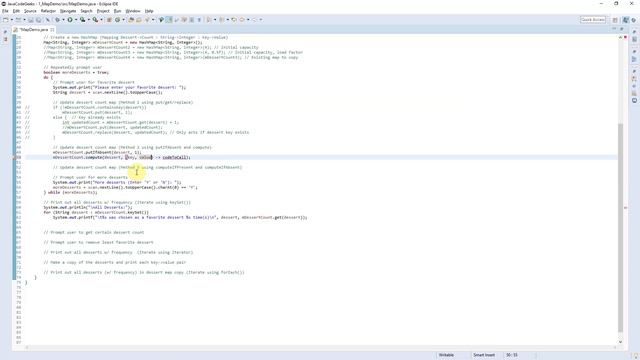
Task: Click the New file toolbar icon
Action: coord(6,20)
